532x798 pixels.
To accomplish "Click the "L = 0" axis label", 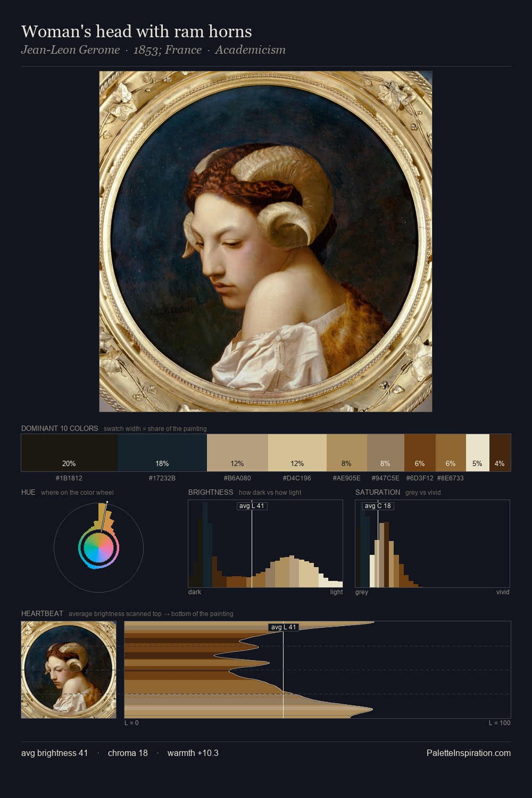I will pyautogui.click(x=131, y=723).
